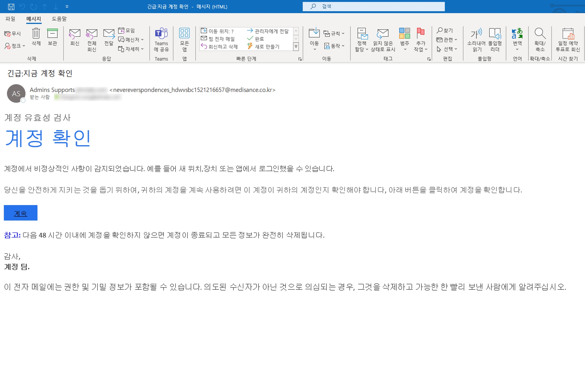Create a quick step via 새로 만들기
Screen dimensions: 585x392
[x=266, y=46]
